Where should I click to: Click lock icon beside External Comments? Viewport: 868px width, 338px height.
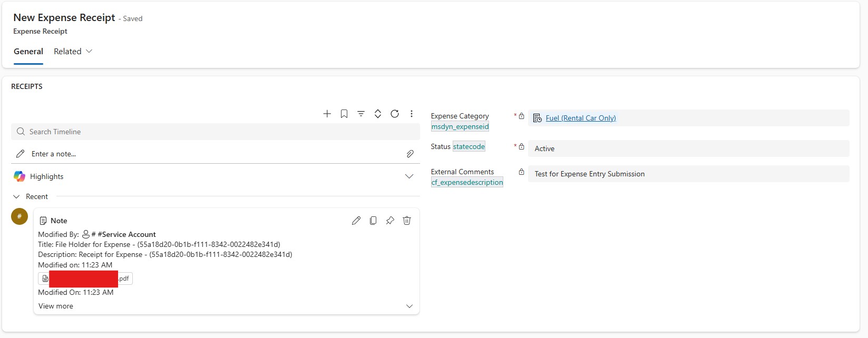tap(521, 172)
